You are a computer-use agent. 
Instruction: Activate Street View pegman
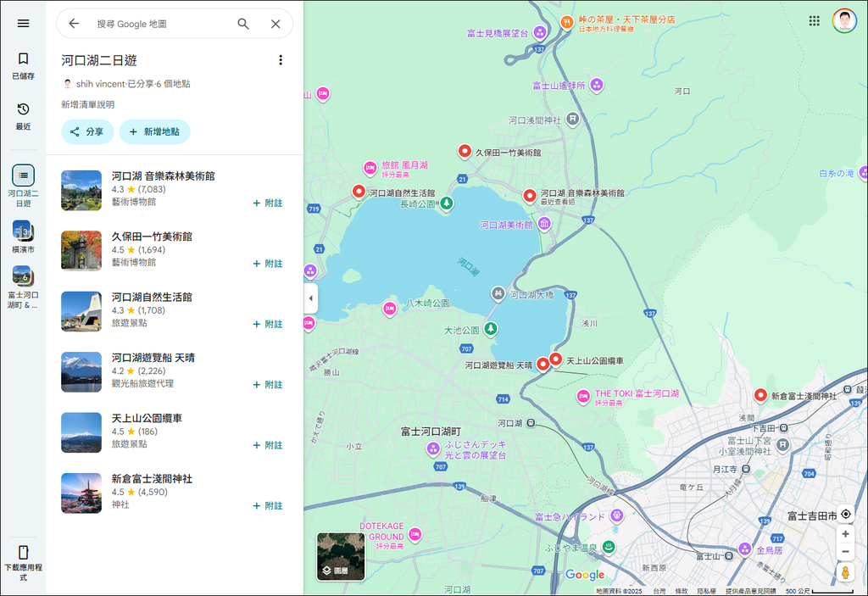(x=845, y=573)
